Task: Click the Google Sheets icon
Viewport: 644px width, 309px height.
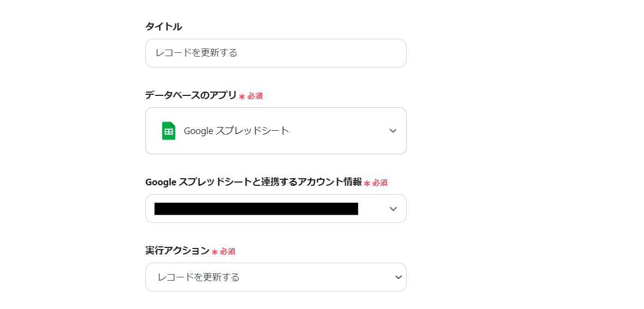Action: click(x=169, y=131)
